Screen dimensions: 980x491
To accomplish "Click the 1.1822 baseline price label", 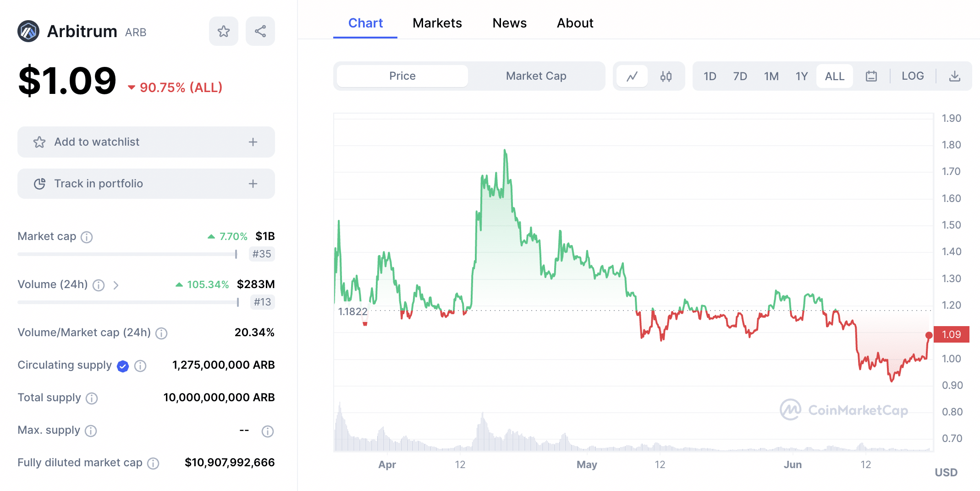I will tap(352, 311).
